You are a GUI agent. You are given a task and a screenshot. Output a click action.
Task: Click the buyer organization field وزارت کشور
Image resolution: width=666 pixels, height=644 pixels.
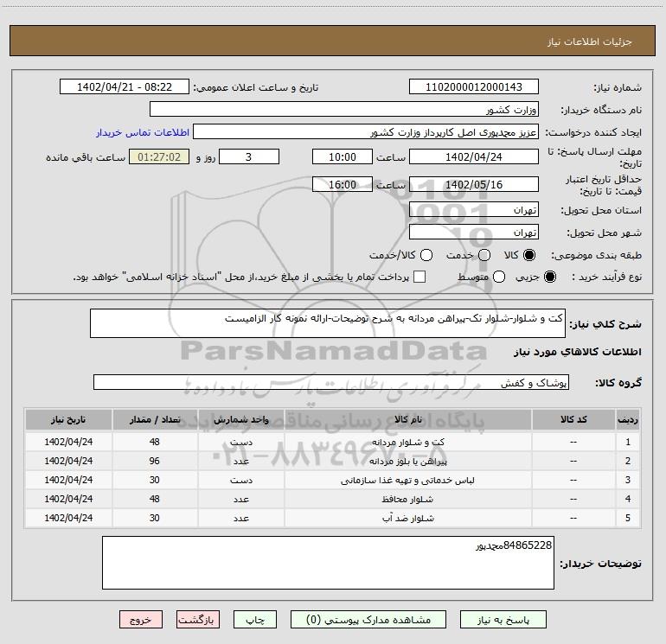[x=344, y=110]
